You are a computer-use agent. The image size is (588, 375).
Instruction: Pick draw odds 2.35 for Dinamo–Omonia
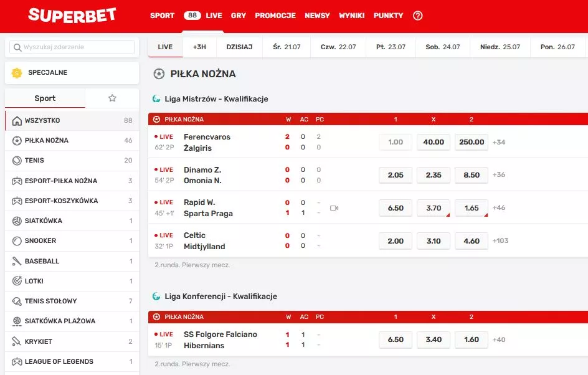[434, 175]
